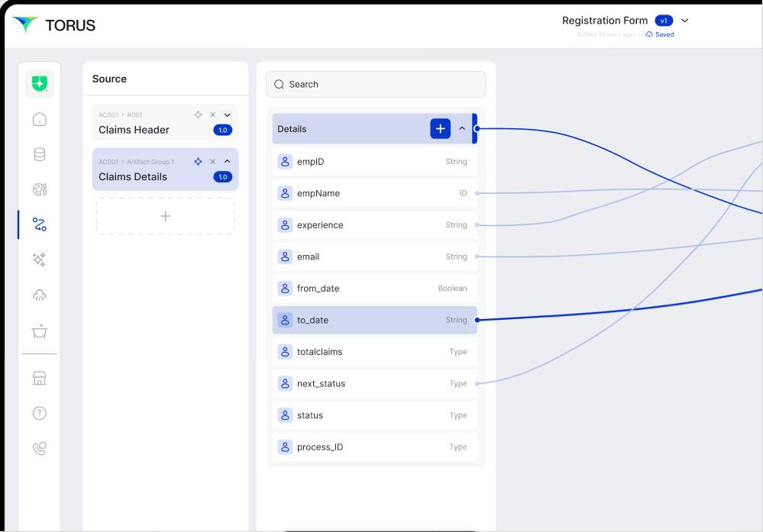Click the Search input field
Screen dimensions: 763x532
coord(376,85)
